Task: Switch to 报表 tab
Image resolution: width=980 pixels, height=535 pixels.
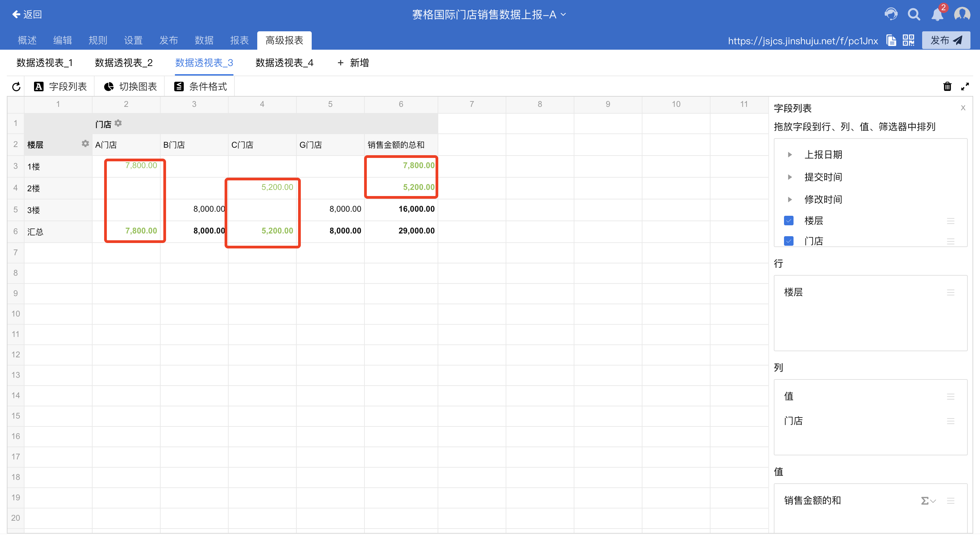Action: 239,40
